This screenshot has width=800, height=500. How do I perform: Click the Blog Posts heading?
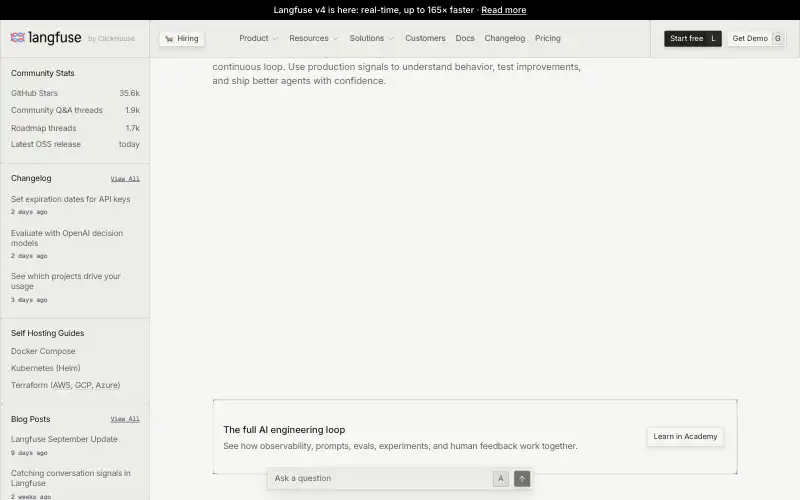tap(31, 419)
